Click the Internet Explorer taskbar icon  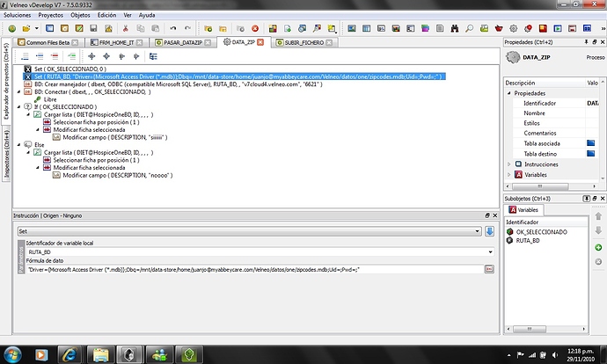(x=69, y=354)
